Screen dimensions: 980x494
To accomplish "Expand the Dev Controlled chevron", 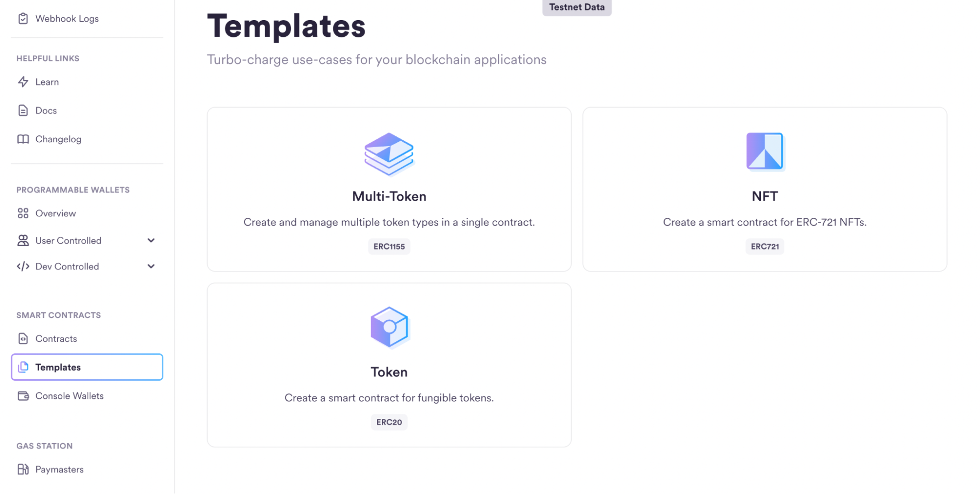I will coord(151,266).
